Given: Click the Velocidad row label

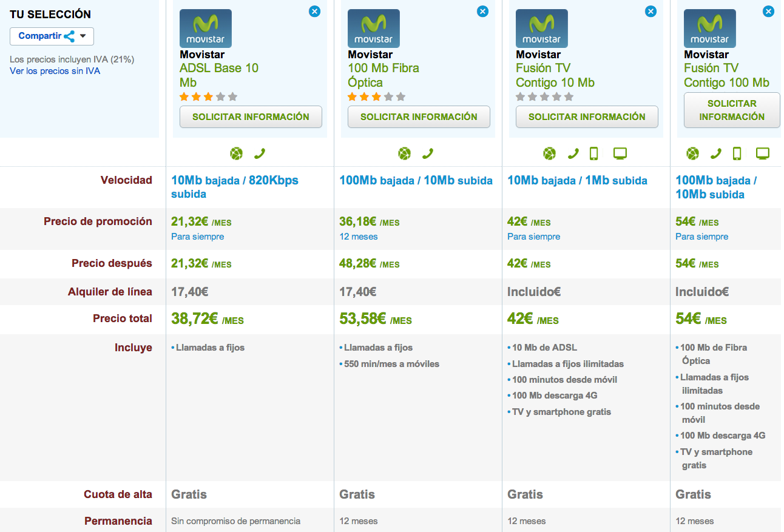Looking at the screenshot, I should 126,180.
